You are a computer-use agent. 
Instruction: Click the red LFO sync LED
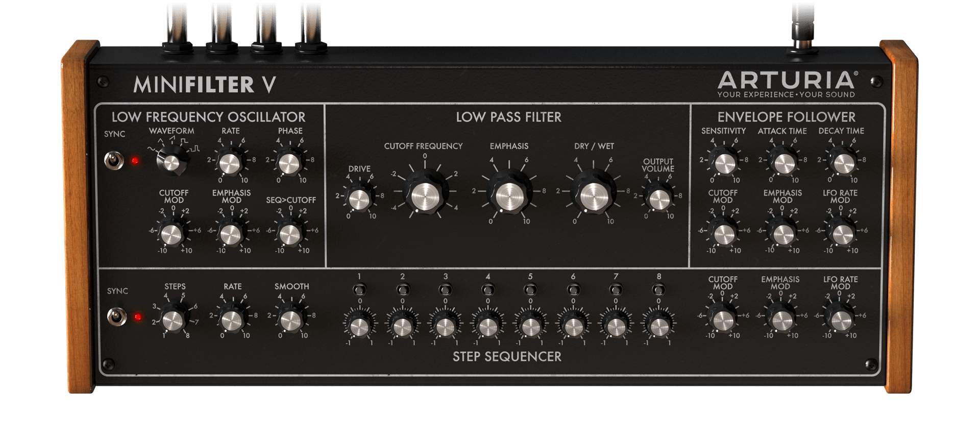pos(135,161)
